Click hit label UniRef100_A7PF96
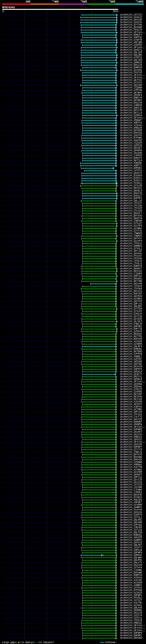The height and width of the screenshot is (644, 146). point(131,90)
